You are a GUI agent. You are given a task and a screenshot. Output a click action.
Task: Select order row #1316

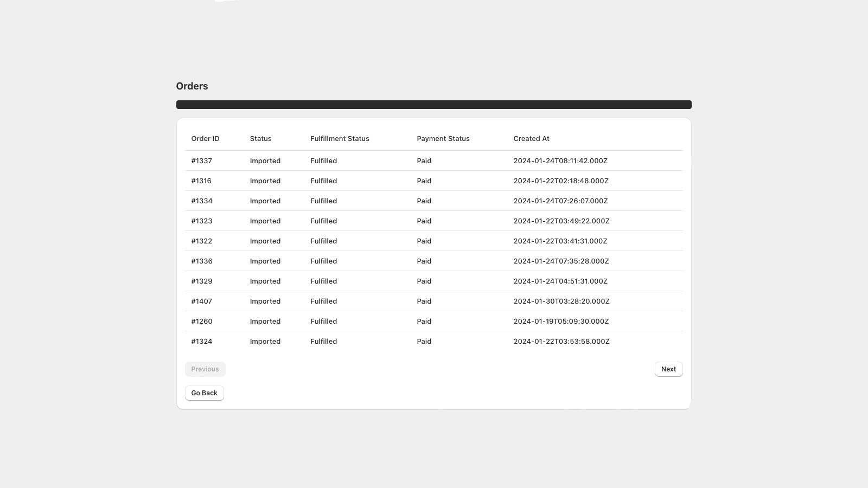(201, 181)
